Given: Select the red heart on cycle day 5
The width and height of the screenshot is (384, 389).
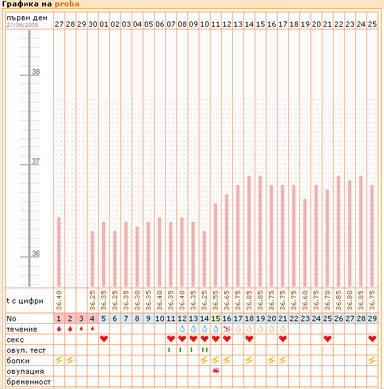Looking at the screenshot, I should point(104,339).
